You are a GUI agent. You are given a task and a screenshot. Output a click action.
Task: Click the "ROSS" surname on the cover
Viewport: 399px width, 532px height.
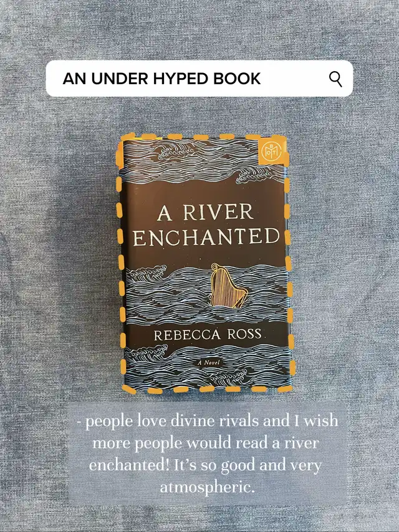tap(244, 334)
